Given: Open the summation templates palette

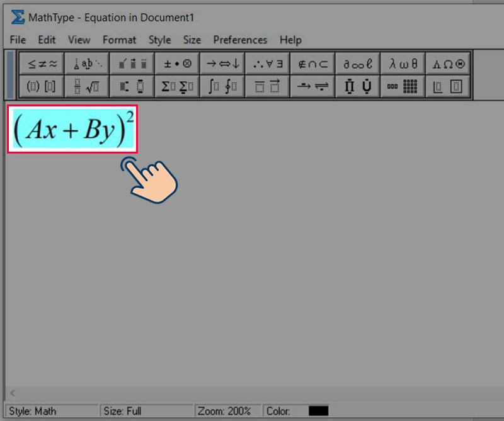Looking at the screenshot, I should [177, 86].
